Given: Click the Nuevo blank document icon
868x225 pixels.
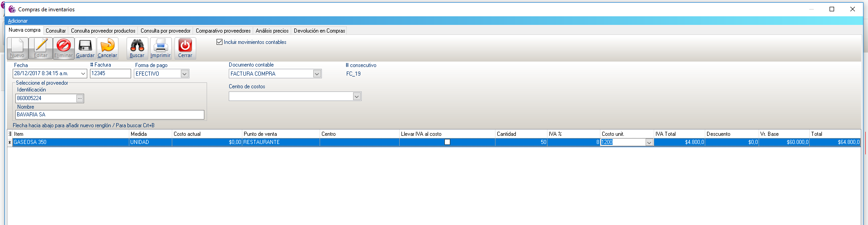Looking at the screenshot, I should pos(17,46).
